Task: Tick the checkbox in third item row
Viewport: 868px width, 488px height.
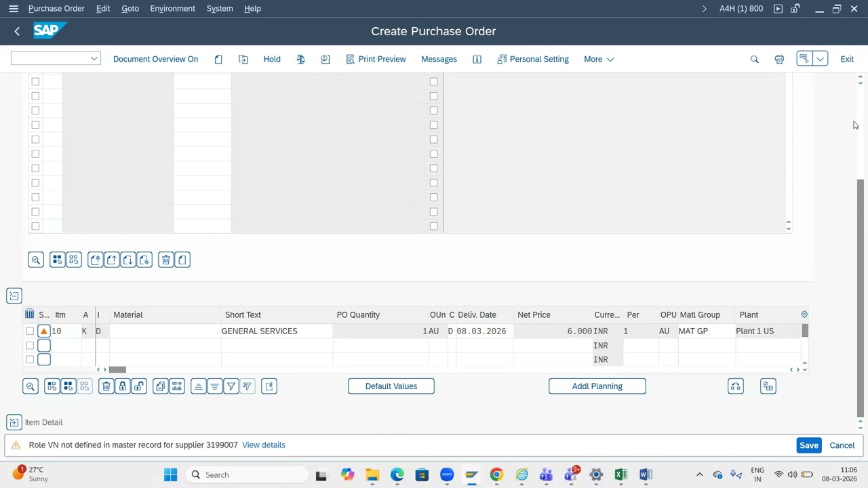Action: 30,360
